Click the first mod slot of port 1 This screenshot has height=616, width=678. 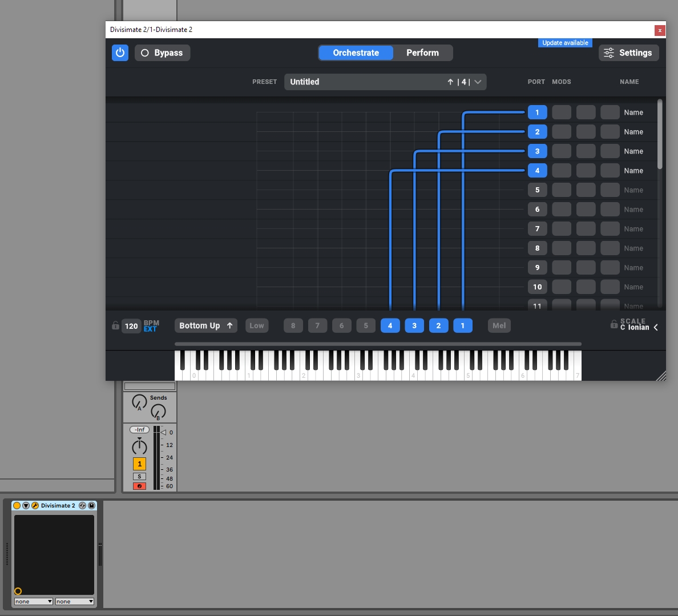561,112
